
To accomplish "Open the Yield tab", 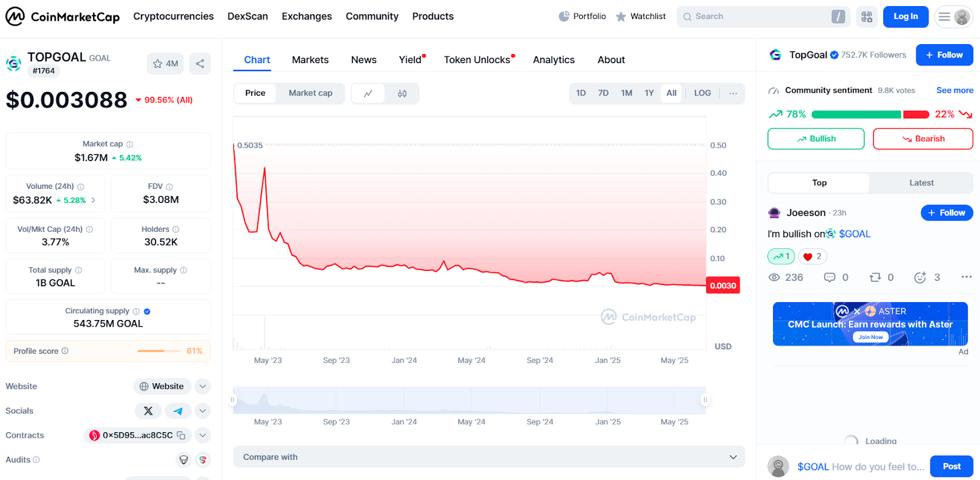I will coord(411,59).
